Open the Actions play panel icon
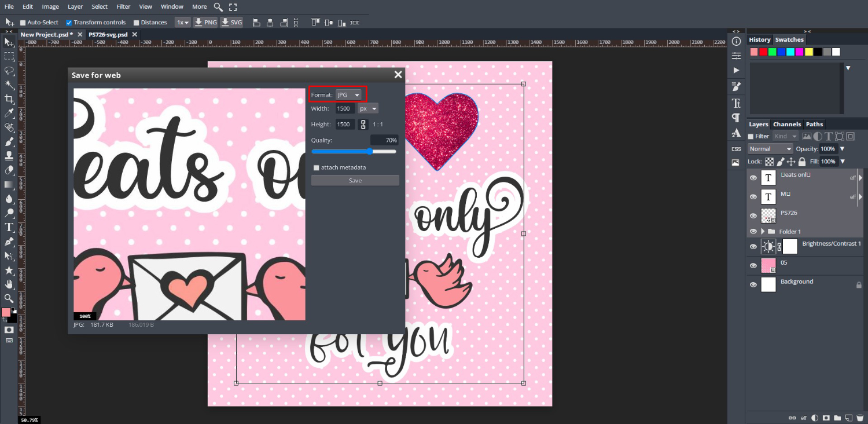 click(736, 70)
